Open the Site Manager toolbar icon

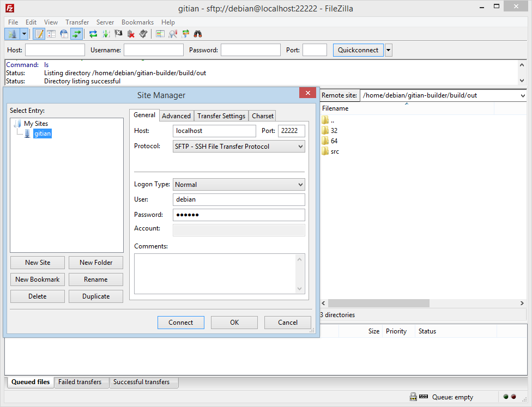[x=13, y=34]
